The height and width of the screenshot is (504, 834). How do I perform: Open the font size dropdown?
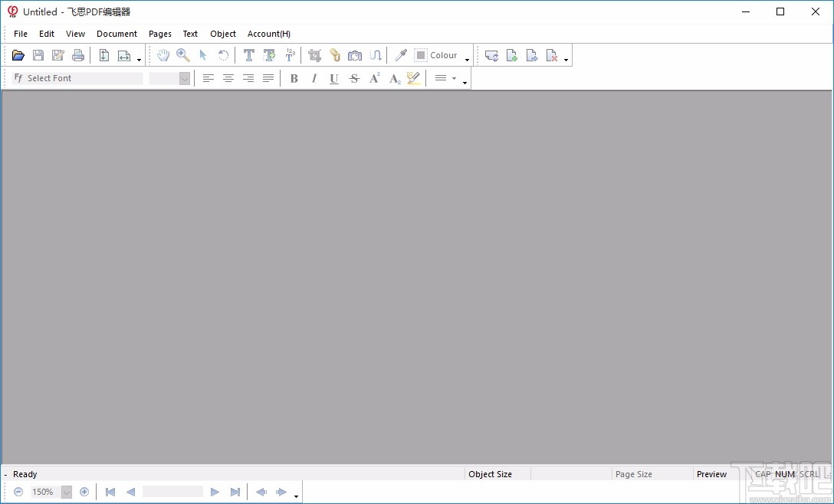point(184,78)
